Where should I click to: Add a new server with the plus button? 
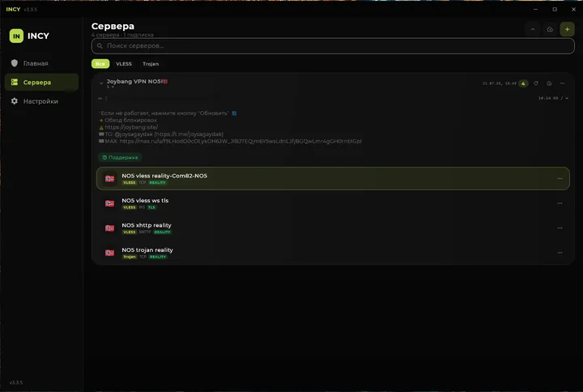pos(567,29)
